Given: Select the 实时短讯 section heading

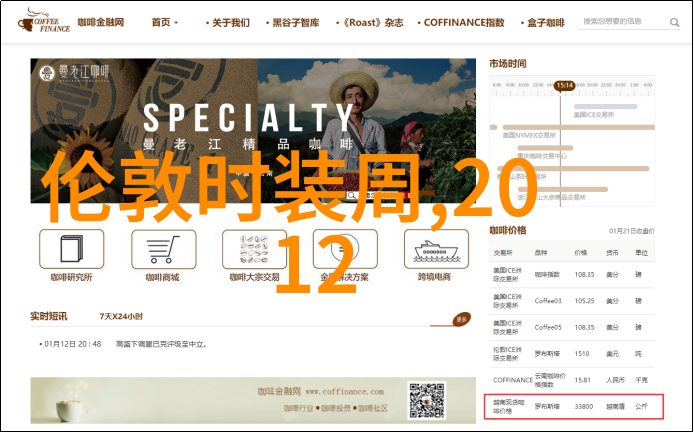Looking at the screenshot, I should point(49,316).
